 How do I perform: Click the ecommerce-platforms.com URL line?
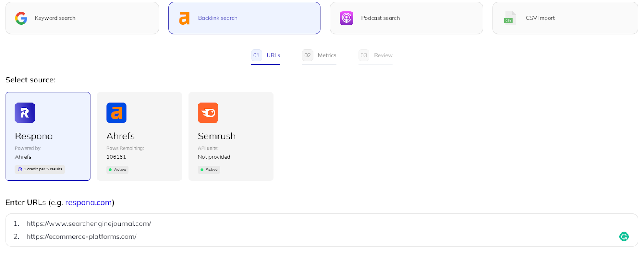(x=81, y=237)
